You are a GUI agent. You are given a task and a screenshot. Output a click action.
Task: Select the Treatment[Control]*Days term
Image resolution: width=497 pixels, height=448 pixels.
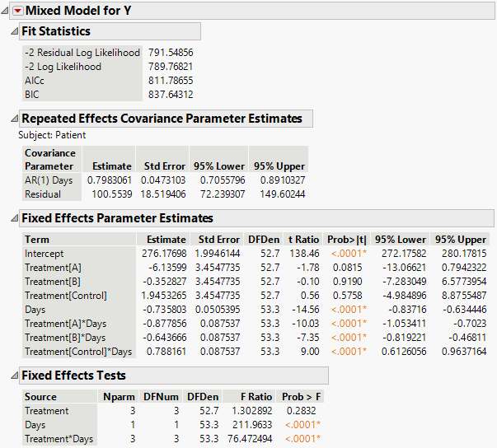(x=78, y=352)
